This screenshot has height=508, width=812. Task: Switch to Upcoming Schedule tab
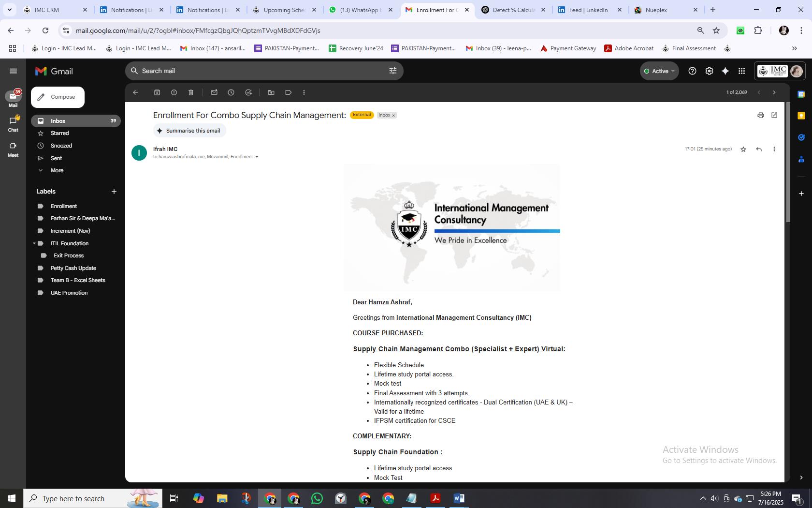[x=285, y=10]
